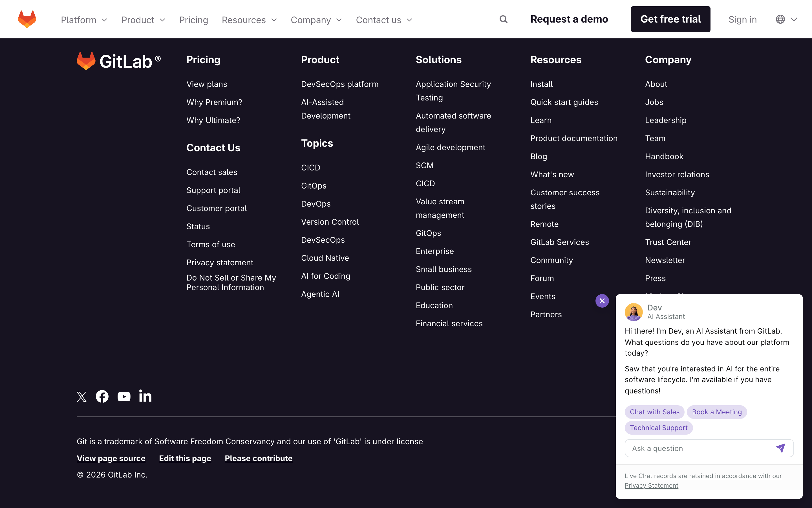This screenshot has width=812, height=508.
Task: Click Sign in
Action: (743, 19)
